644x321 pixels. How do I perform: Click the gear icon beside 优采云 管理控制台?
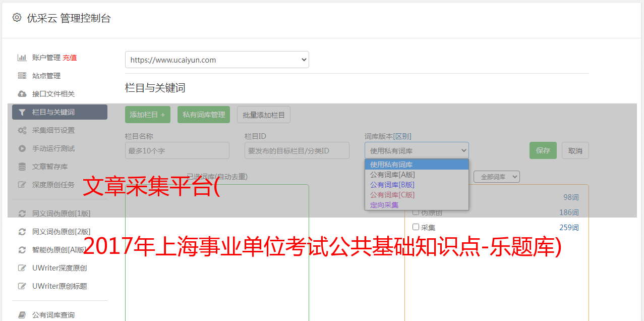[x=17, y=18]
